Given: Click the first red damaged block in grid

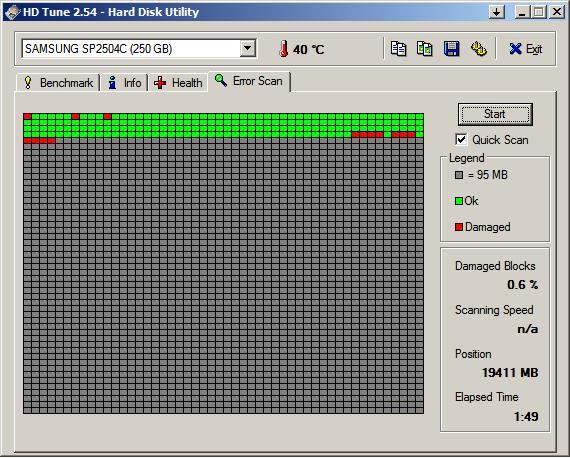Looking at the screenshot, I should [27, 116].
